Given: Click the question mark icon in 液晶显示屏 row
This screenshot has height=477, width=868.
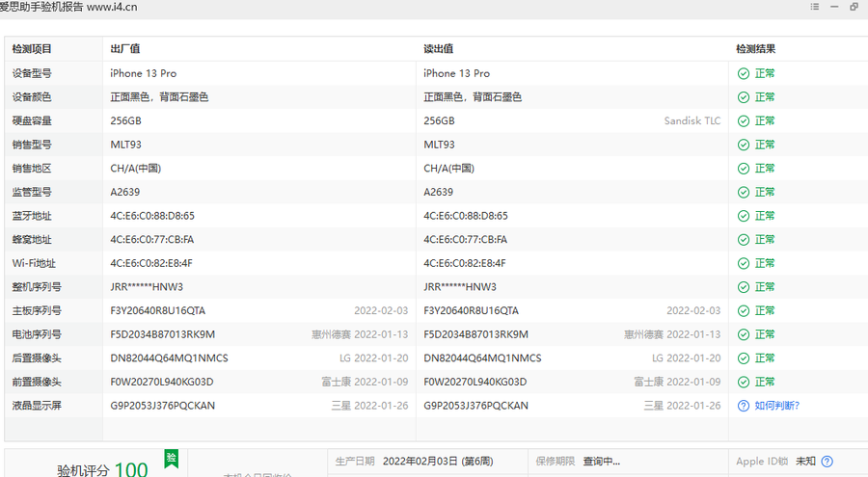Looking at the screenshot, I should (x=744, y=406).
